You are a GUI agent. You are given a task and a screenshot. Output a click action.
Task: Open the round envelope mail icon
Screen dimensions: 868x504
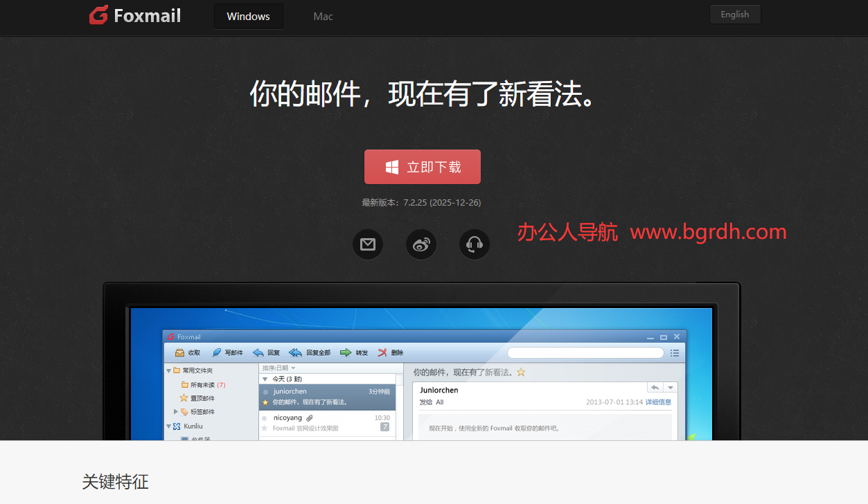pos(368,244)
